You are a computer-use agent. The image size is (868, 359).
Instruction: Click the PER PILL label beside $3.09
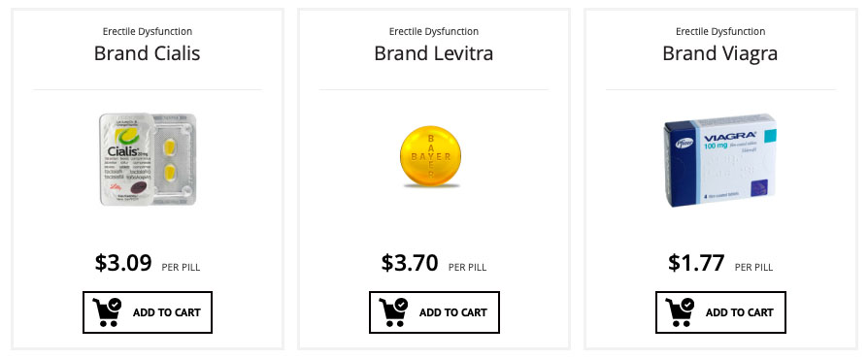pyautogui.click(x=181, y=267)
